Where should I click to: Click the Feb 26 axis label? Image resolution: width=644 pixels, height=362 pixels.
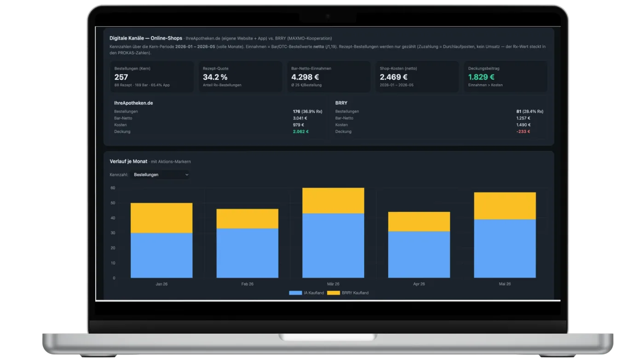[x=247, y=284]
